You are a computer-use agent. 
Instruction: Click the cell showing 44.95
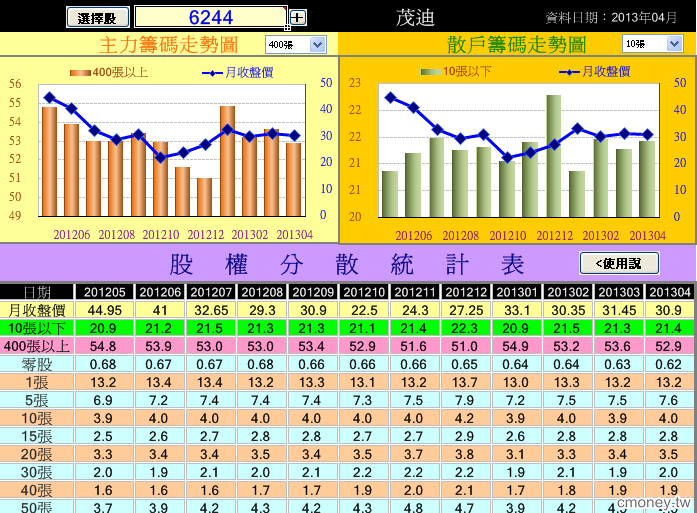[x=104, y=310]
